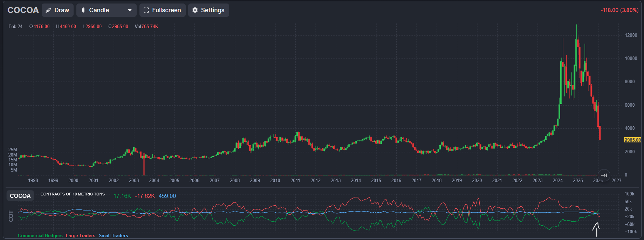This screenshot has height=240, width=644.
Task: Click the Fullscreen expand icon
Action: [146, 10]
